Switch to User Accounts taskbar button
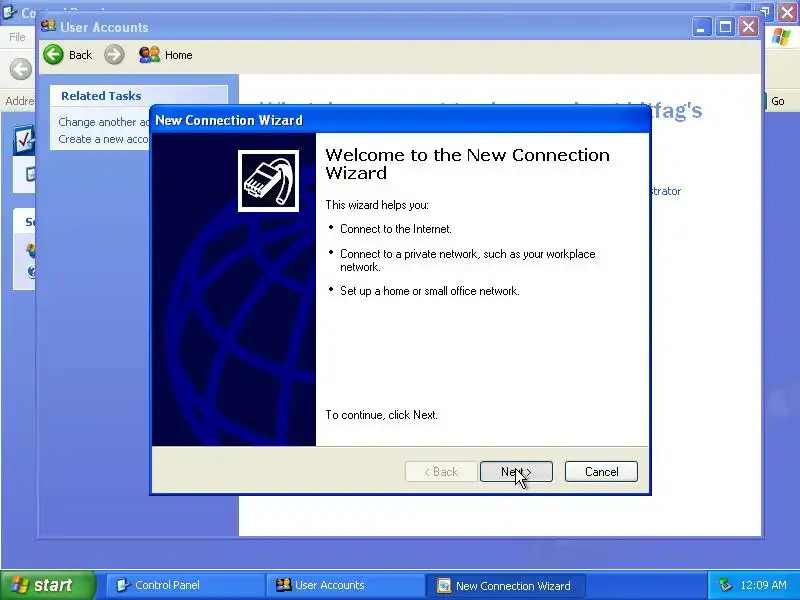Viewport: 800px width, 600px height. [x=345, y=585]
